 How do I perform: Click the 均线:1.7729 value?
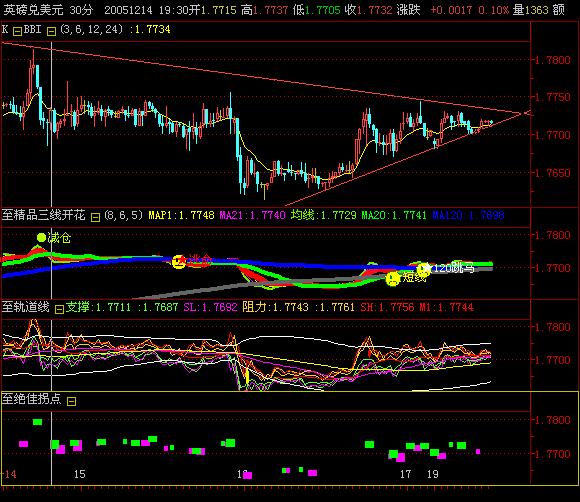tap(323, 215)
